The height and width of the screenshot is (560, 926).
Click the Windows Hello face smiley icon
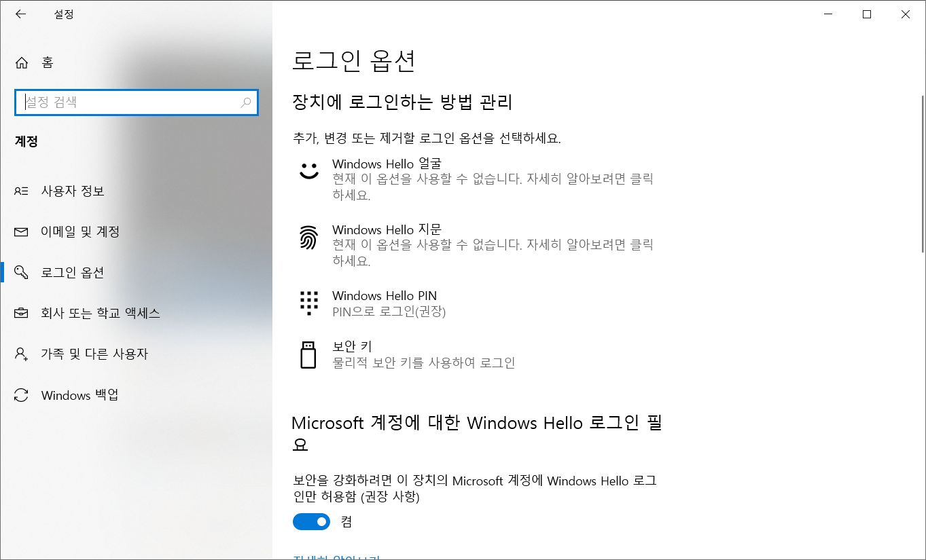tap(309, 170)
